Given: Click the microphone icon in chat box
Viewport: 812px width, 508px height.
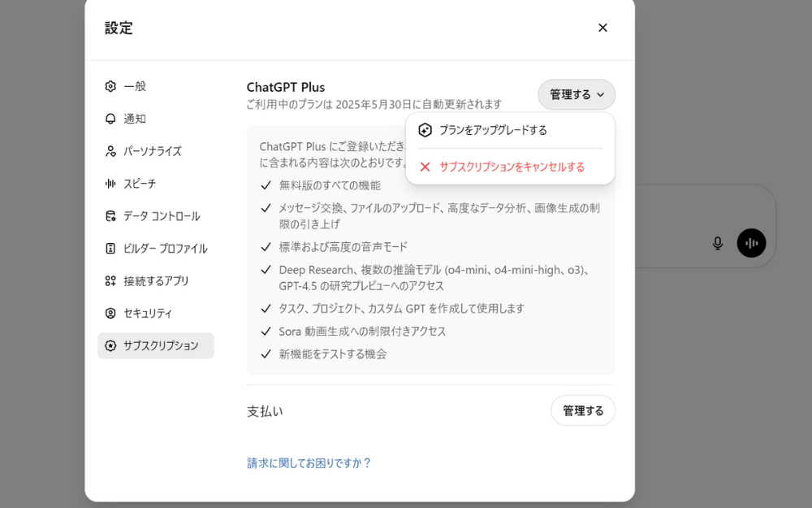Looking at the screenshot, I should pyautogui.click(x=717, y=243).
